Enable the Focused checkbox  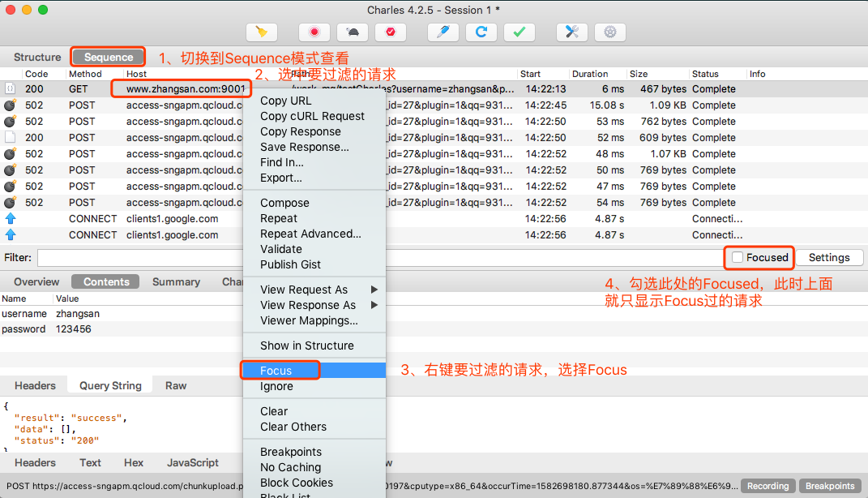[x=738, y=257]
